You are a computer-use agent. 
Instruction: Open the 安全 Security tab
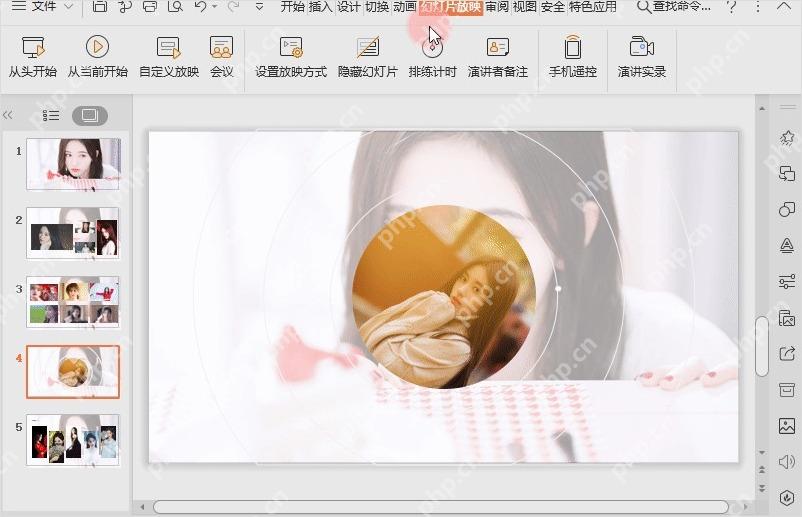tap(553, 7)
